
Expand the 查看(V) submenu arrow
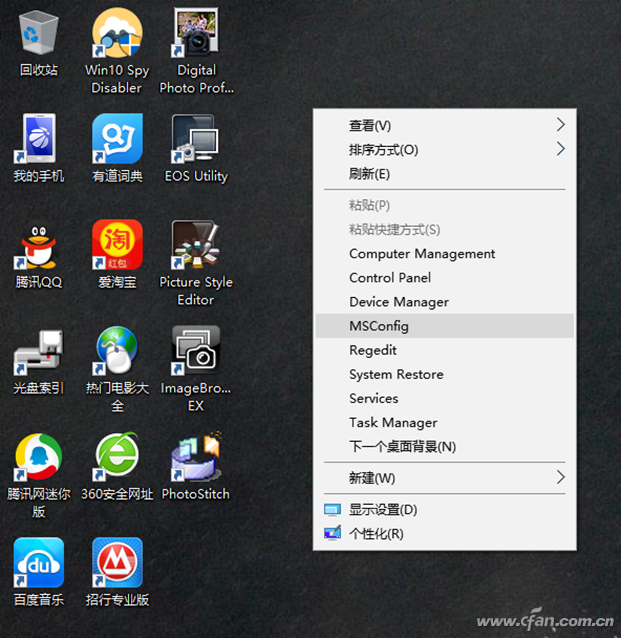coord(561,125)
